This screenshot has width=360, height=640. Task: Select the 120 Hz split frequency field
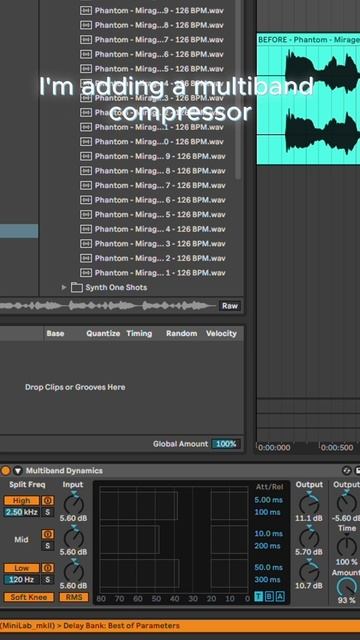[x=22, y=580]
